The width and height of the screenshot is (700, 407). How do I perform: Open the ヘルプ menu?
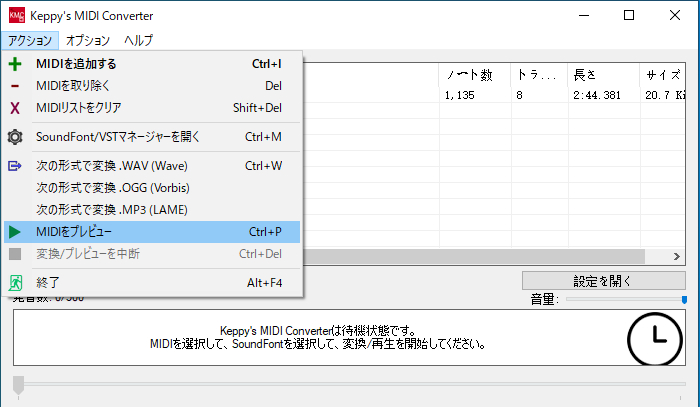click(x=138, y=41)
